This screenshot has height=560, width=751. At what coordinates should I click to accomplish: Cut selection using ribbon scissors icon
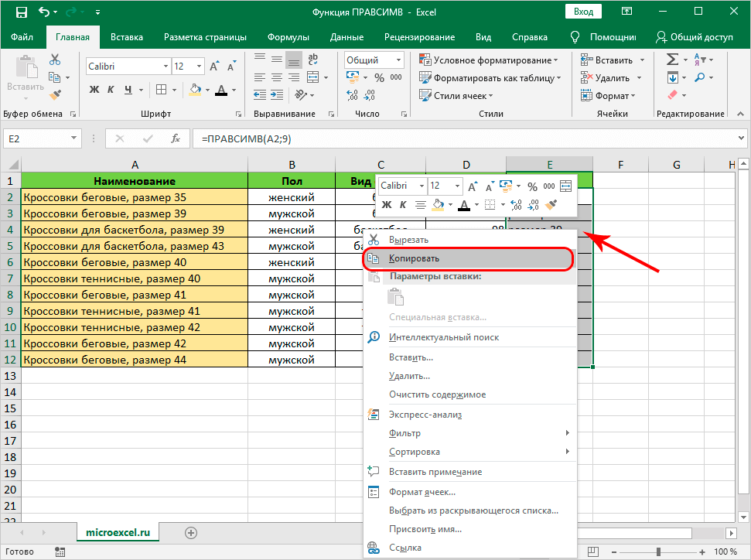click(55, 60)
